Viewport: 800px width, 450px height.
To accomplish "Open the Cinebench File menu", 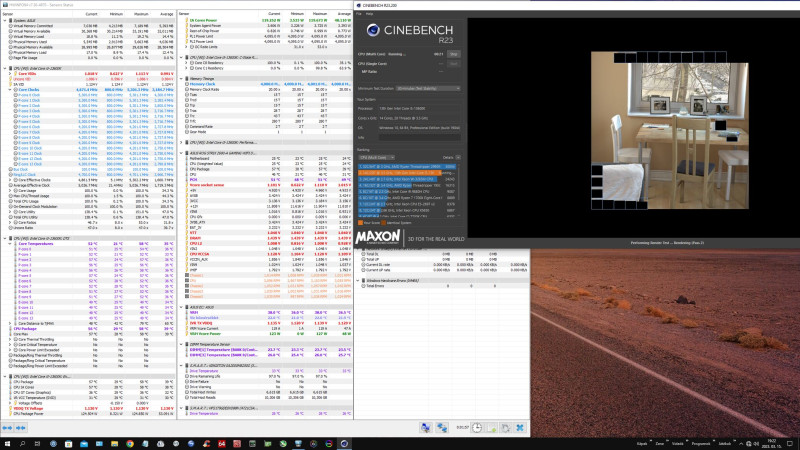I will coord(359,14).
